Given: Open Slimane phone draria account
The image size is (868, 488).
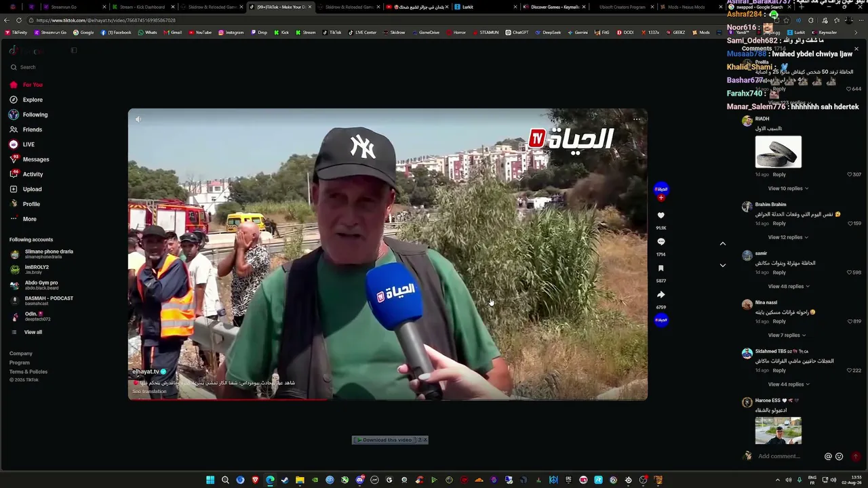Looking at the screenshot, I should pos(42,254).
